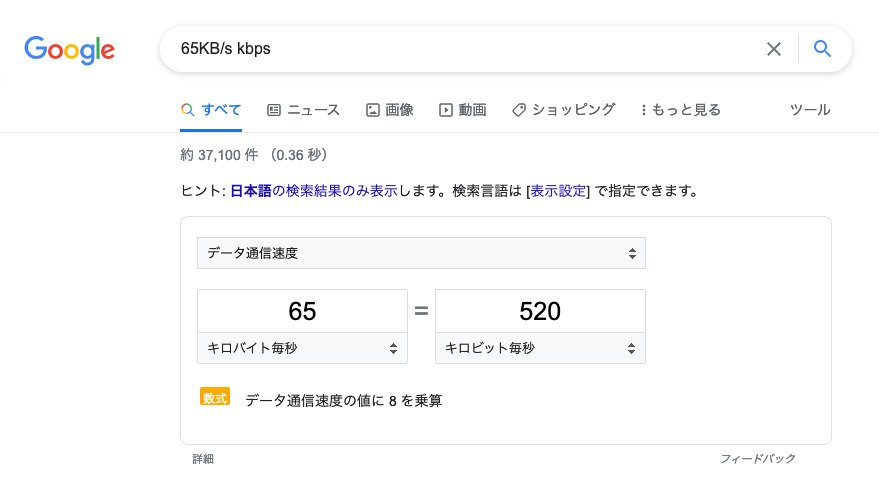Open the ニュース tab
Viewport: 879px width, 480px height.
[x=314, y=110]
